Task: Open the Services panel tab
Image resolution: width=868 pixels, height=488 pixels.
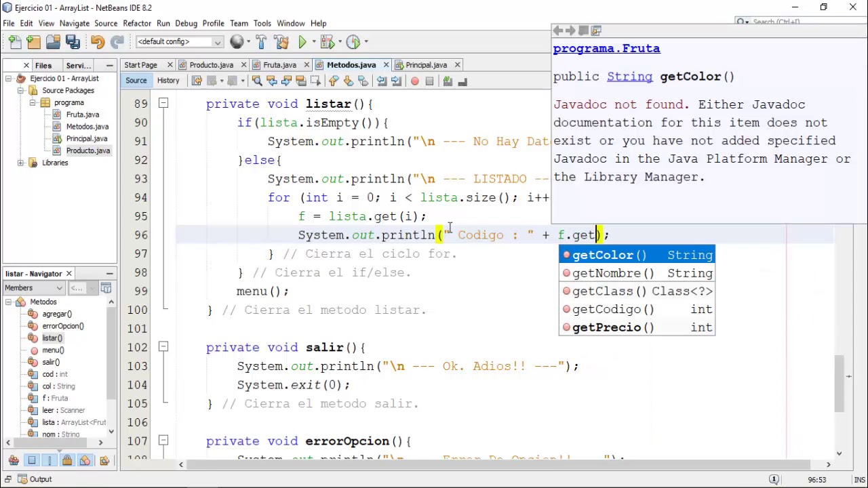Action: 79,66
